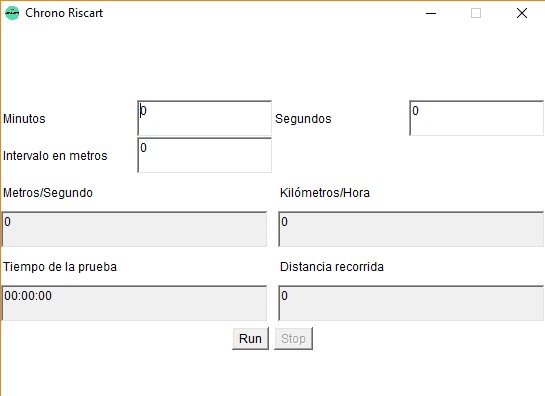Close the Chrono Riscart window
This screenshot has width=545, height=396.
click(x=522, y=13)
